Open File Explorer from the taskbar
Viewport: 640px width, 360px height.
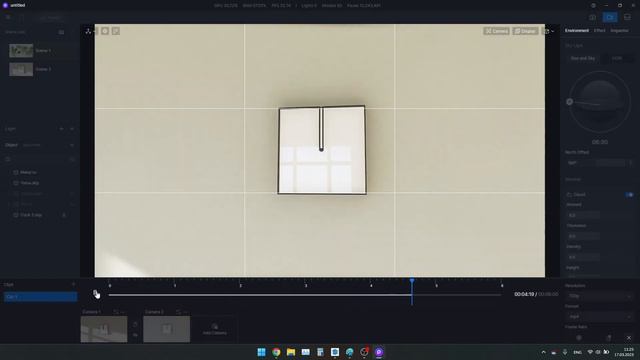(291, 352)
